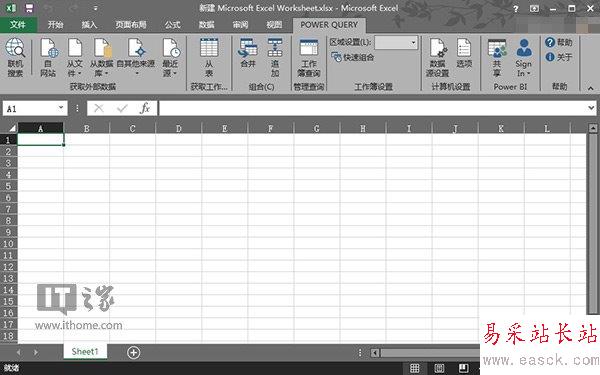
Task: Switch to Page Layout view in status bar
Action: click(439, 368)
